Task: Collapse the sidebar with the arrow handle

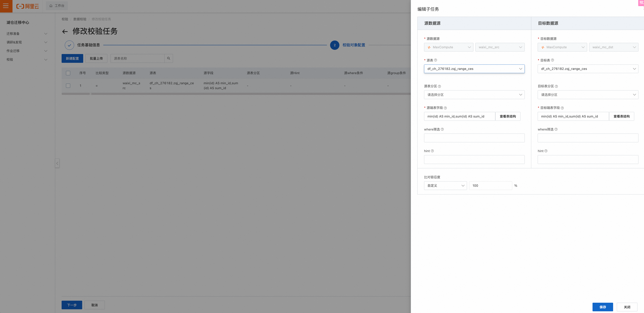Action: 57,163
